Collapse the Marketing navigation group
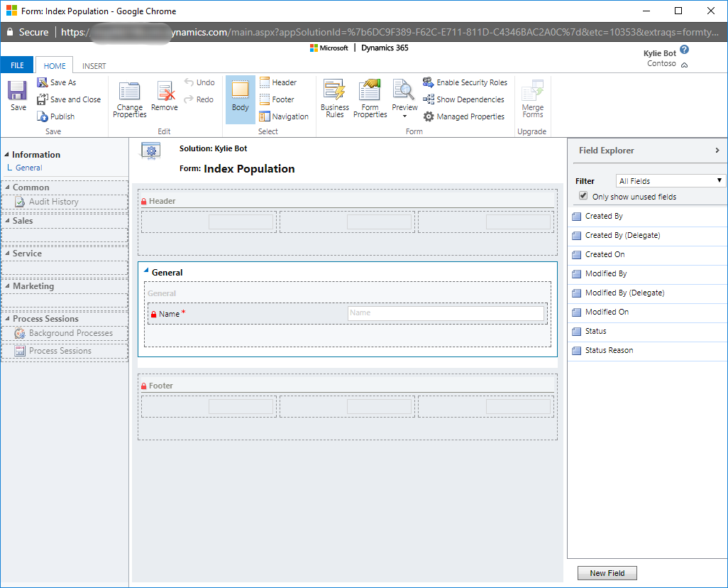 [x=7, y=286]
